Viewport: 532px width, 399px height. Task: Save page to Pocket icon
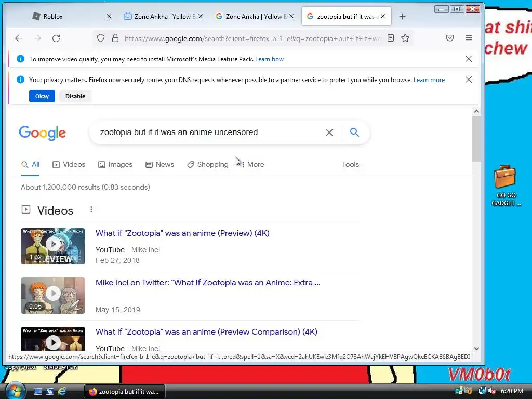click(x=450, y=38)
